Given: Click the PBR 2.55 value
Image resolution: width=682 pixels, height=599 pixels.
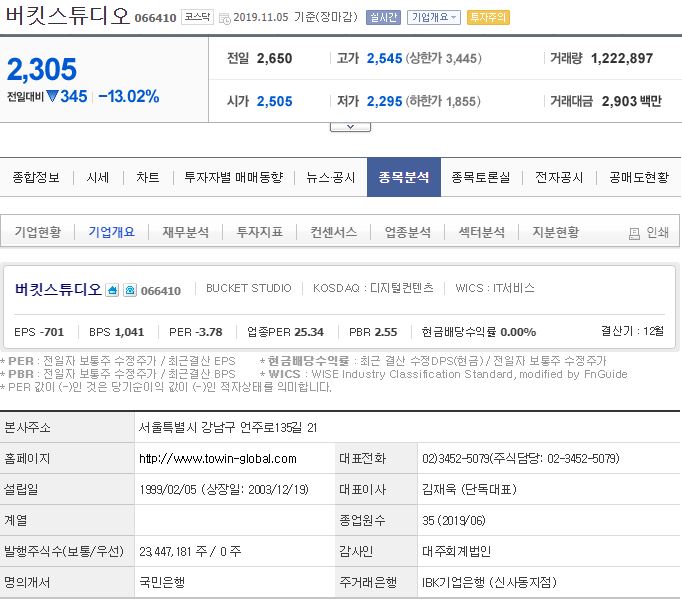Looking at the screenshot, I should coord(385,332).
